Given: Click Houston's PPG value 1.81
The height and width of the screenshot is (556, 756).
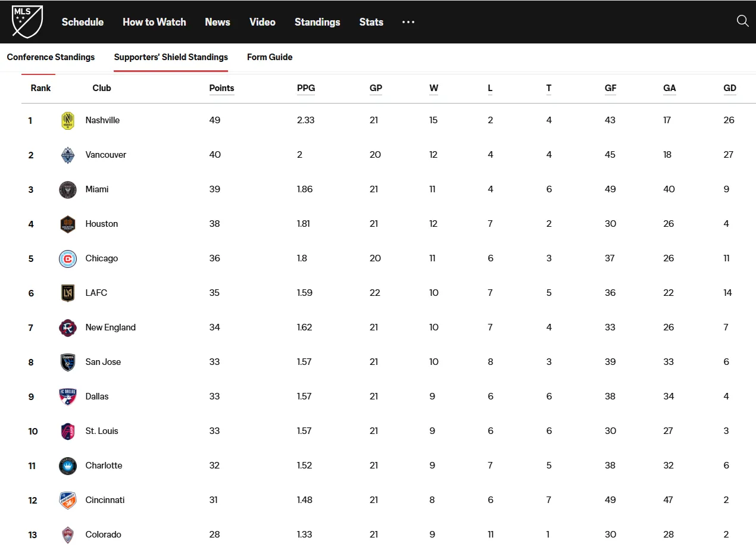Looking at the screenshot, I should click(x=304, y=224).
